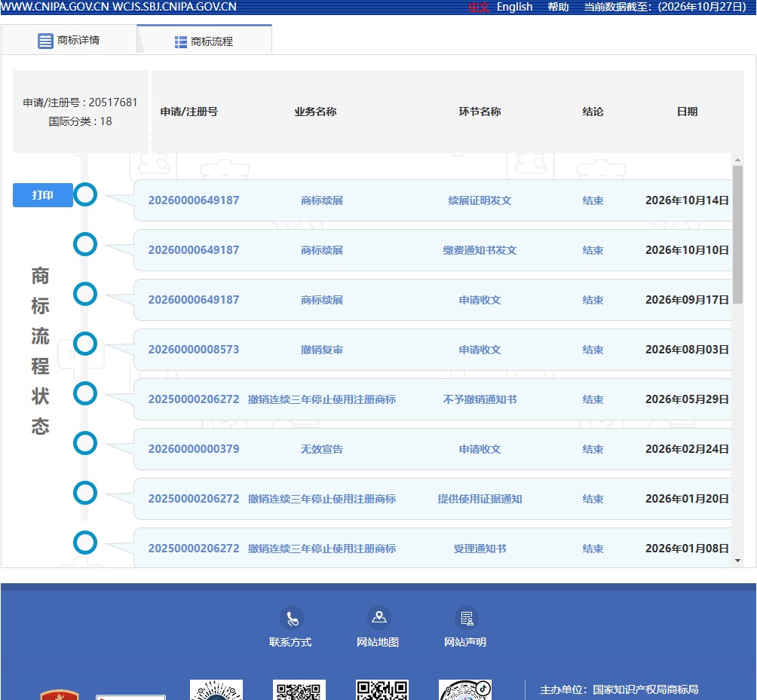Image resolution: width=757 pixels, height=700 pixels.
Task: Click the 撤销复审 business name
Action: pyautogui.click(x=322, y=350)
